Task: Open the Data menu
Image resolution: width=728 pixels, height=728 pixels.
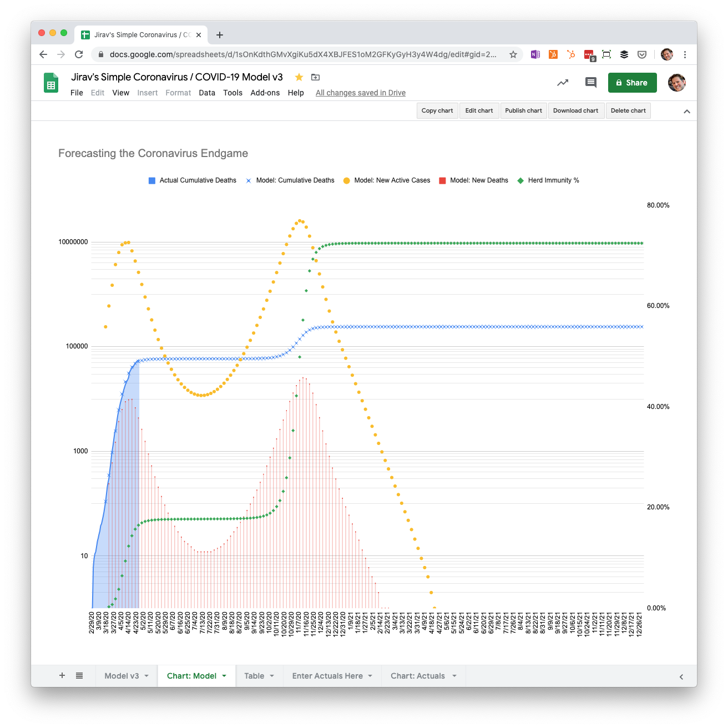Action: [x=207, y=93]
